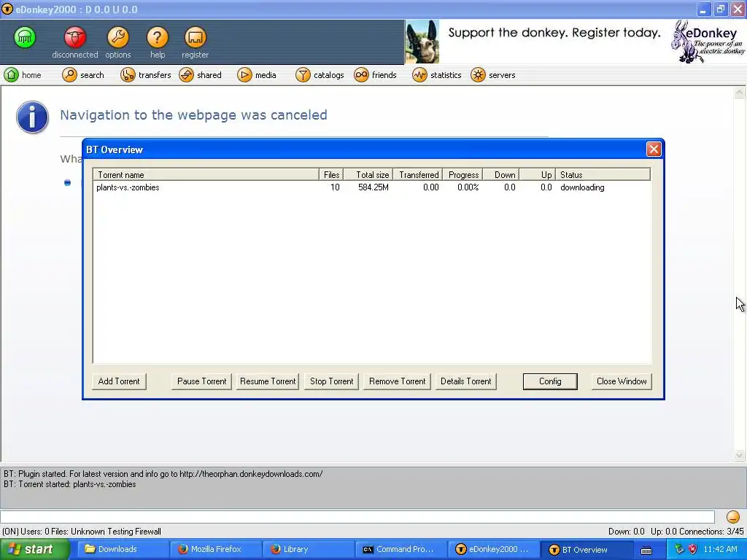Click the Connections: 3/45 status text

click(711, 532)
